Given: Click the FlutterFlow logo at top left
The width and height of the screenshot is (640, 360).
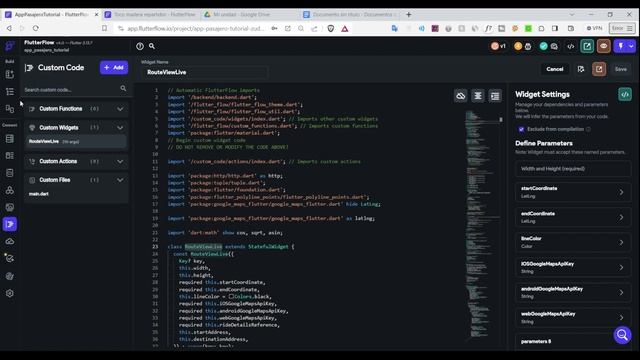Looking at the screenshot, I should point(10,46).
